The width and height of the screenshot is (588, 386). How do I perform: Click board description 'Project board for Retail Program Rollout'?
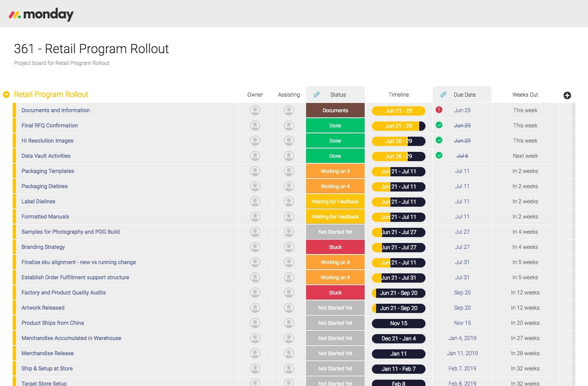(x=62, y=63)
